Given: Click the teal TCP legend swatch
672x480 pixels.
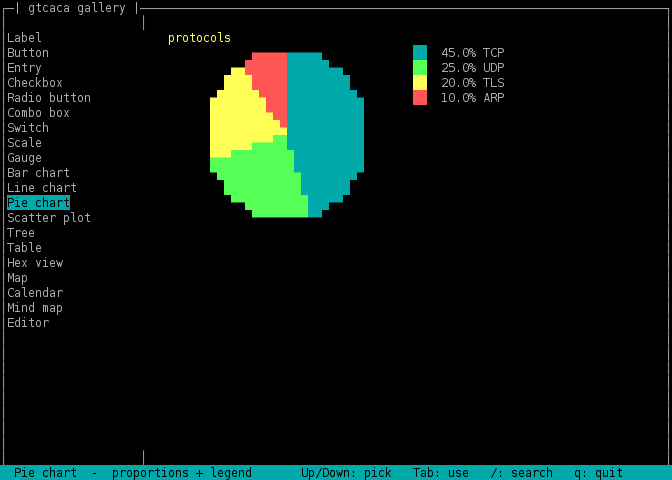Looking at the screenshot, I should click(x=420, y=53).
